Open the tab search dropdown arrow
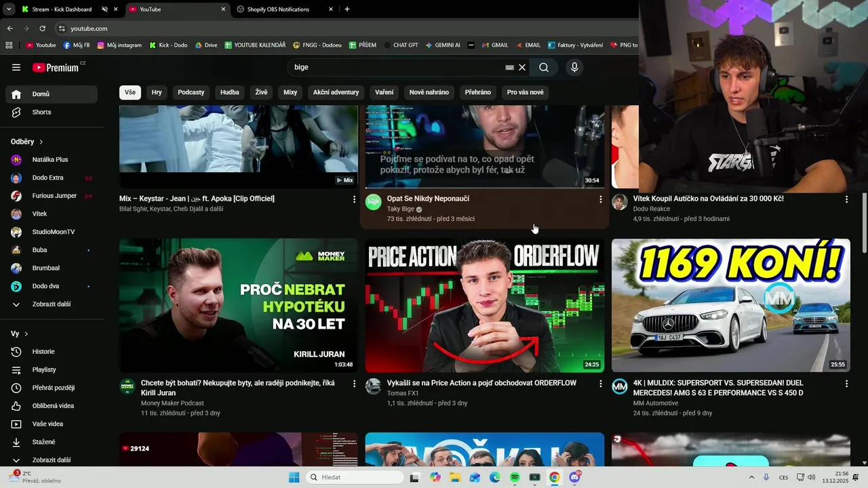Viewport: 868px width, 488px height. (9, 9)
